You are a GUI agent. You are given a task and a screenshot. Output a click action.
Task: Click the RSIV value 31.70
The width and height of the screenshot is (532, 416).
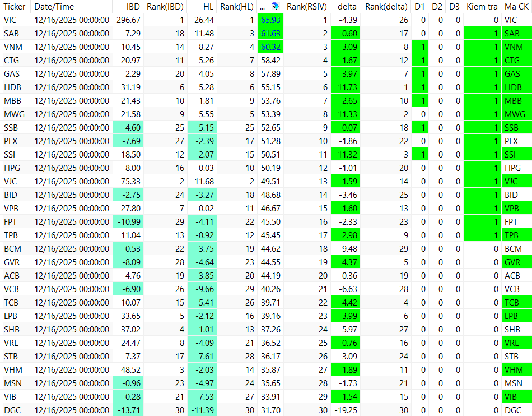tap(270, 410)
